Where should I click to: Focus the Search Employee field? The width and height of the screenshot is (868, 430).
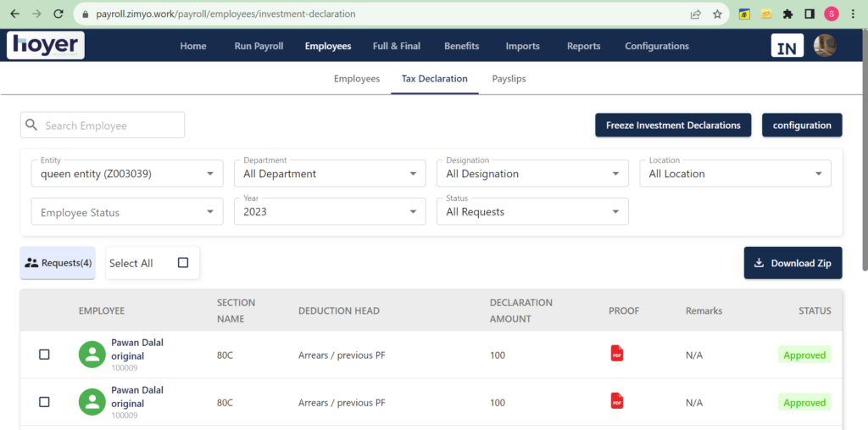click(103, 126)
